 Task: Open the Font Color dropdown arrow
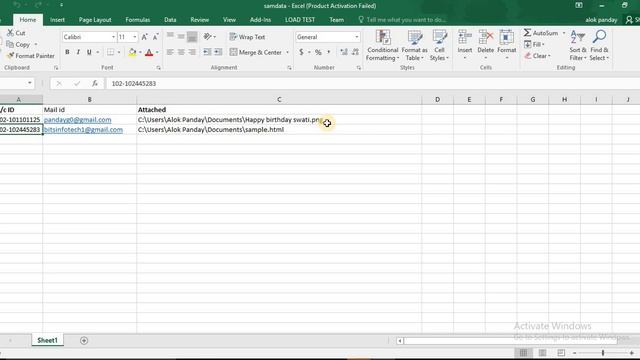click(157, 52)
